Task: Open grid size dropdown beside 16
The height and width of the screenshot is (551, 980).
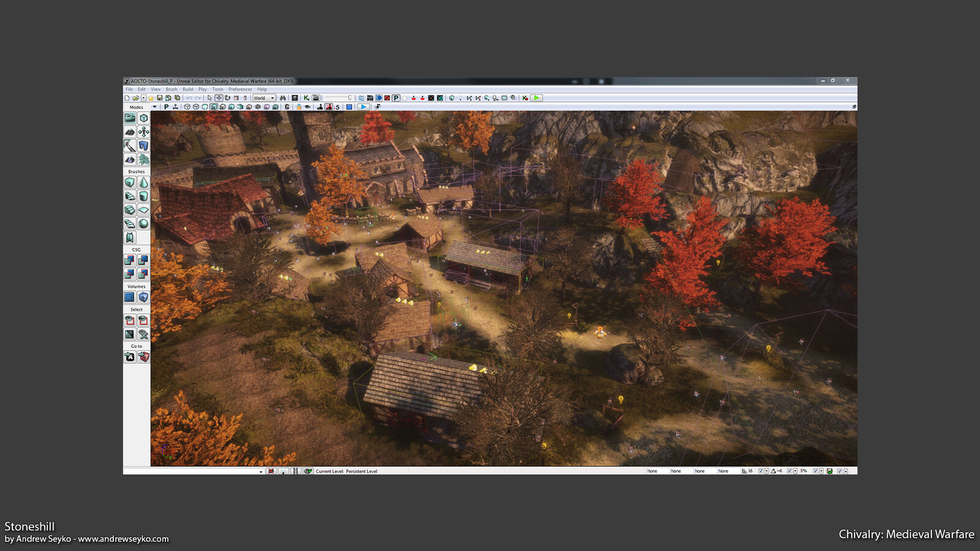Action: [x=767, y=471]
